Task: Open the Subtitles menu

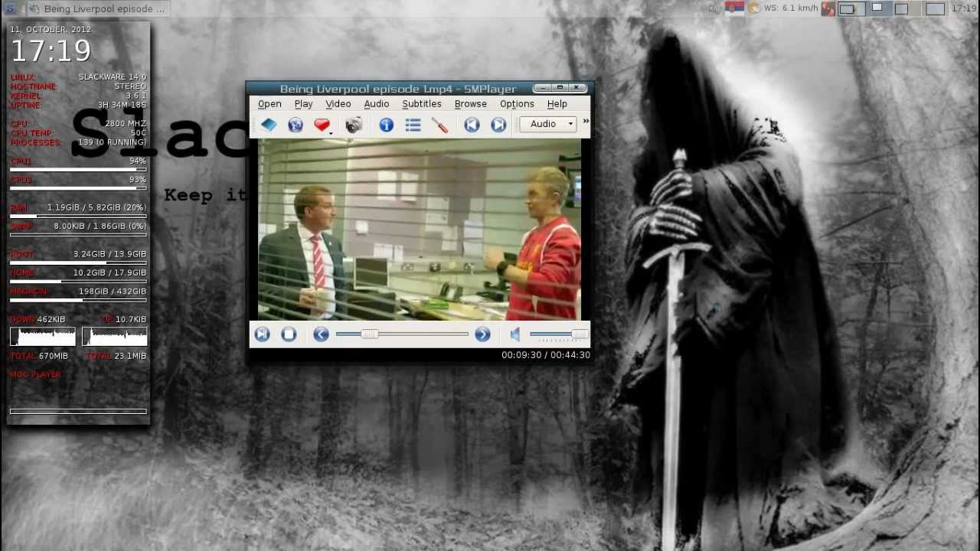Action: pyautogui.click(x=421, y=104)
